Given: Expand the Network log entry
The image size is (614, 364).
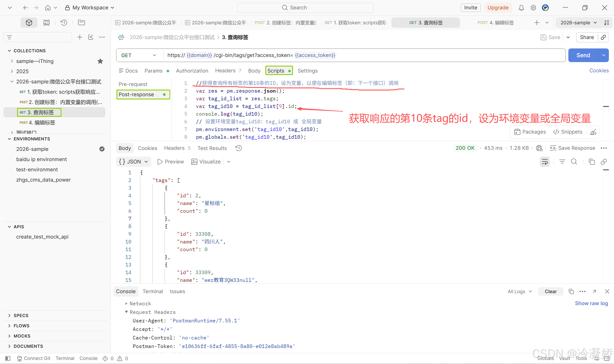Looking at the screenshot, I should pyautogui.click(x=126, y=303).
